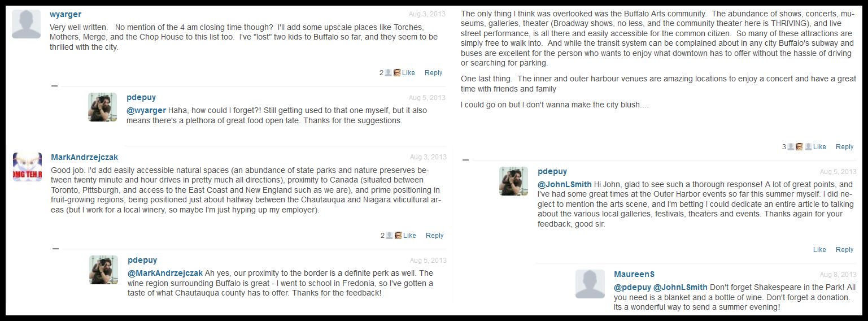Image resolution: width=868 pixels, height=321 pixels.
Task: Click pdepuy's avatar beside the reply to MarkAndrzejczak
Action: click(x=103, y=270)
